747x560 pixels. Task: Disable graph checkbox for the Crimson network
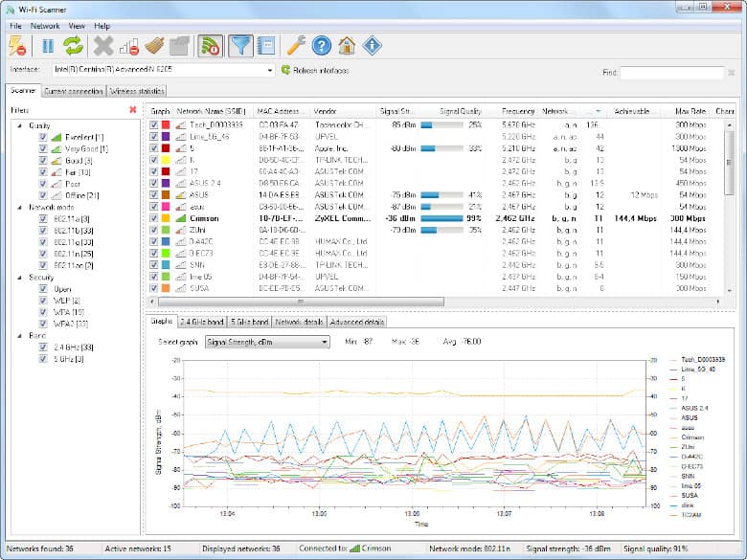click(154, 218)
